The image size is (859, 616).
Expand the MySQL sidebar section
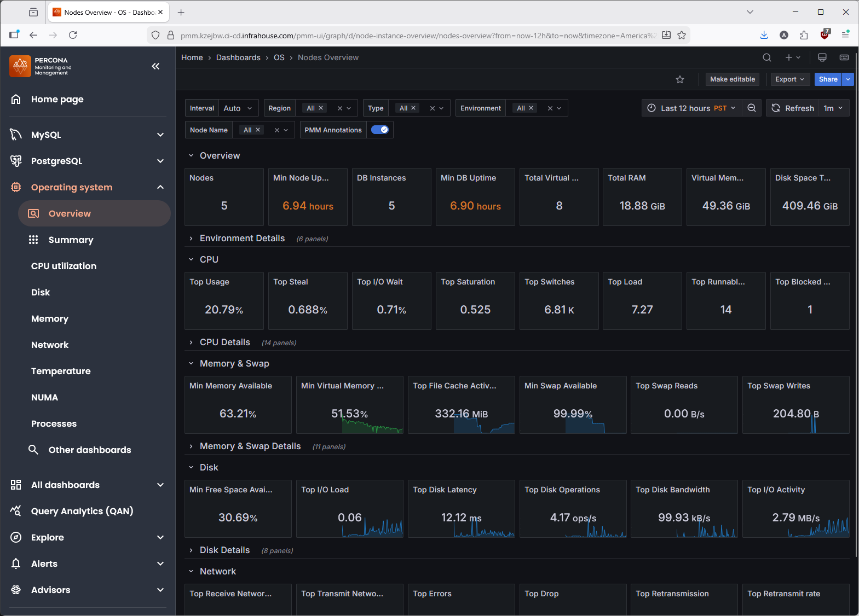[160, 135]
